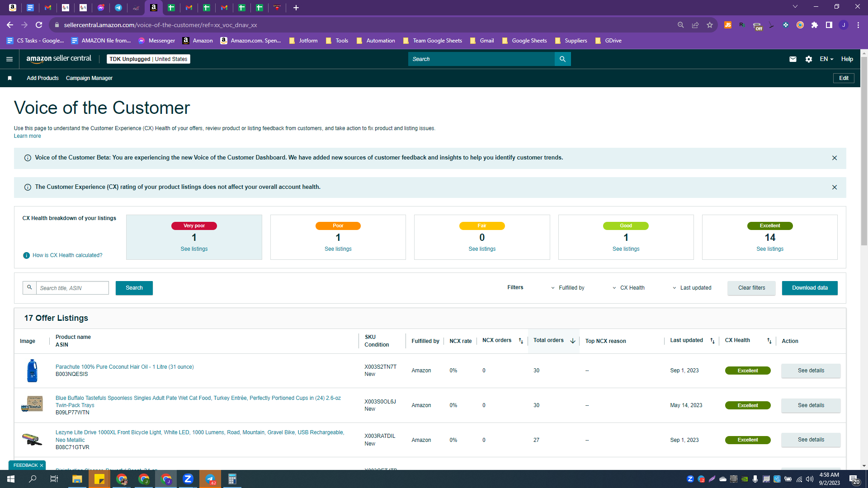Expand the CX Health filter dropdown
The width and height of the screenshot is (868, 488).
point(628,288)
